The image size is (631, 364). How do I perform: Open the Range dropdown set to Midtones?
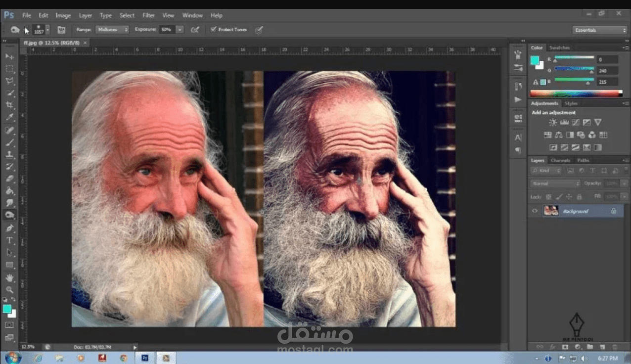(112, 30)
